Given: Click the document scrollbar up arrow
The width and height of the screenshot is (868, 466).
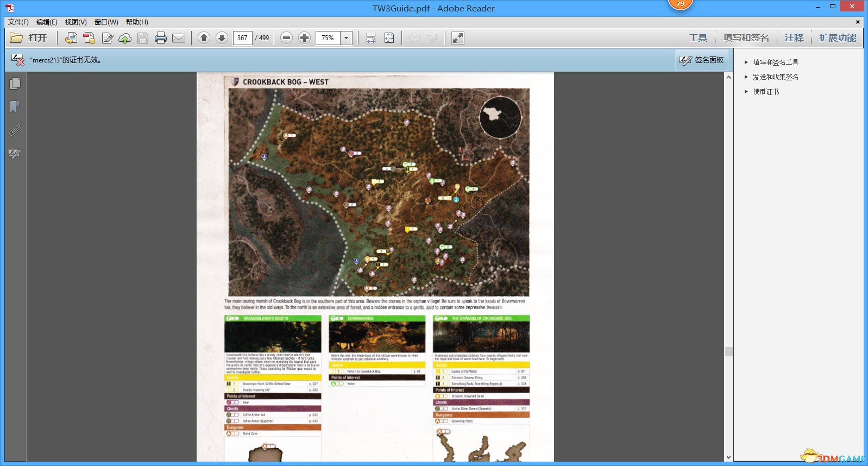Looking at the screenshot, I should click(x=728, y=77).
